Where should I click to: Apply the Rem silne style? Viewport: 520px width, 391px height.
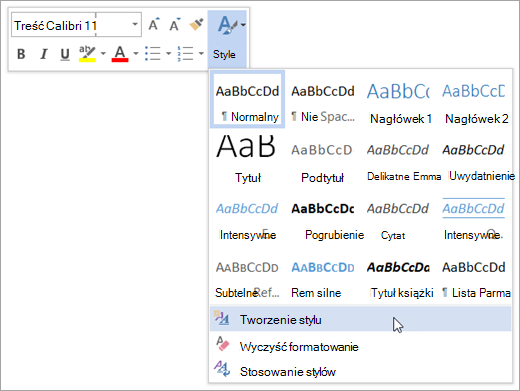pyautogui.click(x=323, y=276)
